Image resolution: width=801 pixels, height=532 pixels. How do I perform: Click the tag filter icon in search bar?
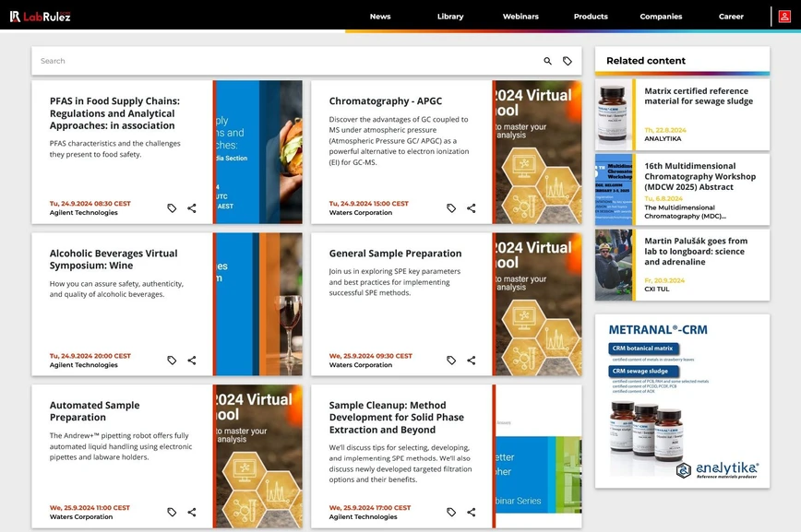coord(567,61)
